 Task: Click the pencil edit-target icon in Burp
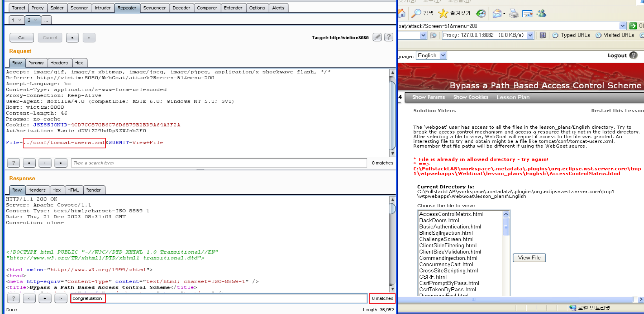[377, 37]
